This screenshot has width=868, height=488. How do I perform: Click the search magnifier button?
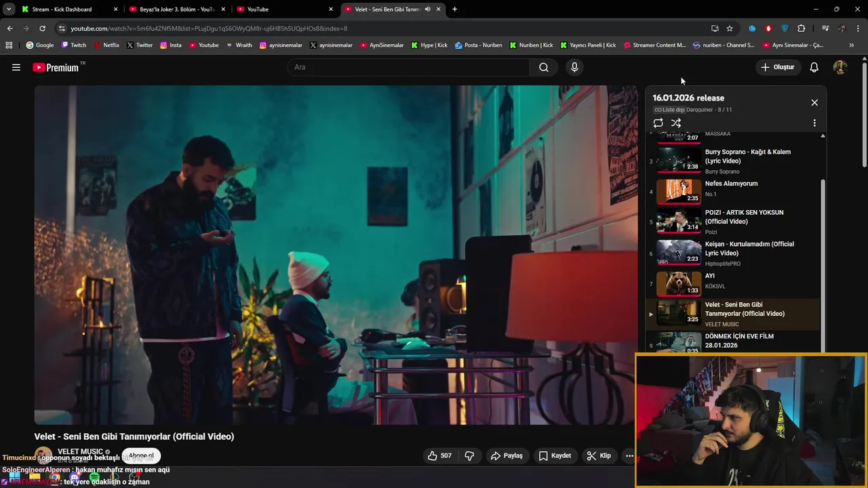(x=544, y=67)
